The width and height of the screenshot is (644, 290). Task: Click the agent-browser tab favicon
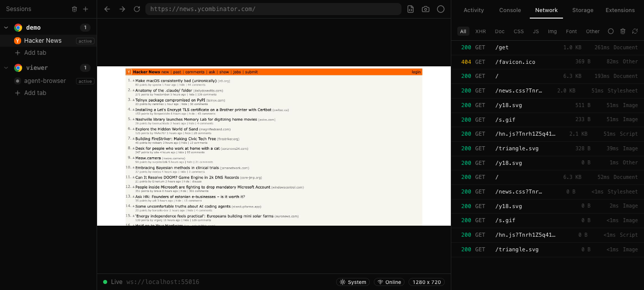click(x=18, y=81)
